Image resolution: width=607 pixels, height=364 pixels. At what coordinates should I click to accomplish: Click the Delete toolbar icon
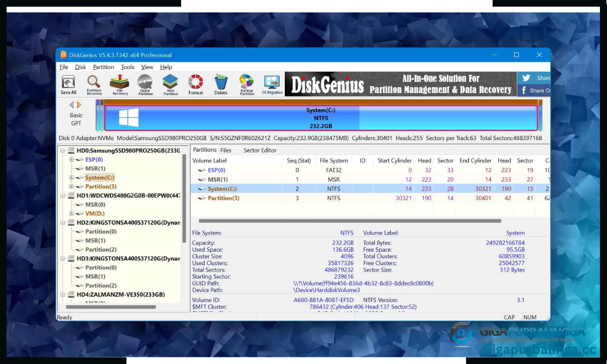tap(221, 84)
